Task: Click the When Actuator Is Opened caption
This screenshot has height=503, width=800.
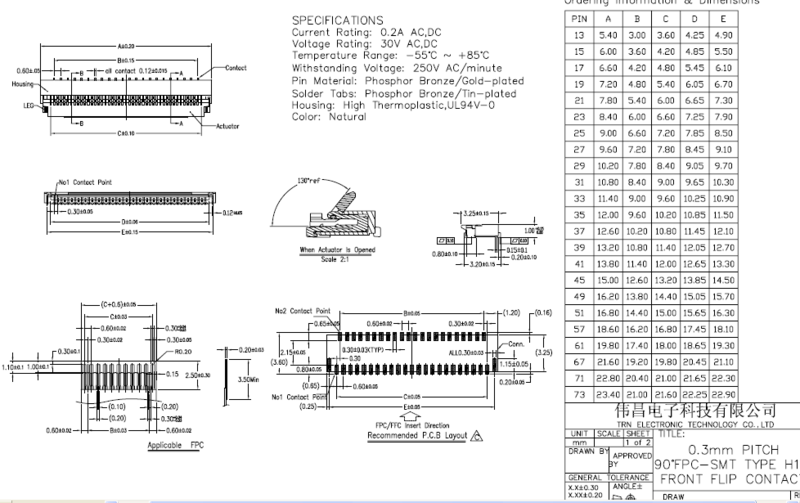Action: 337,250
